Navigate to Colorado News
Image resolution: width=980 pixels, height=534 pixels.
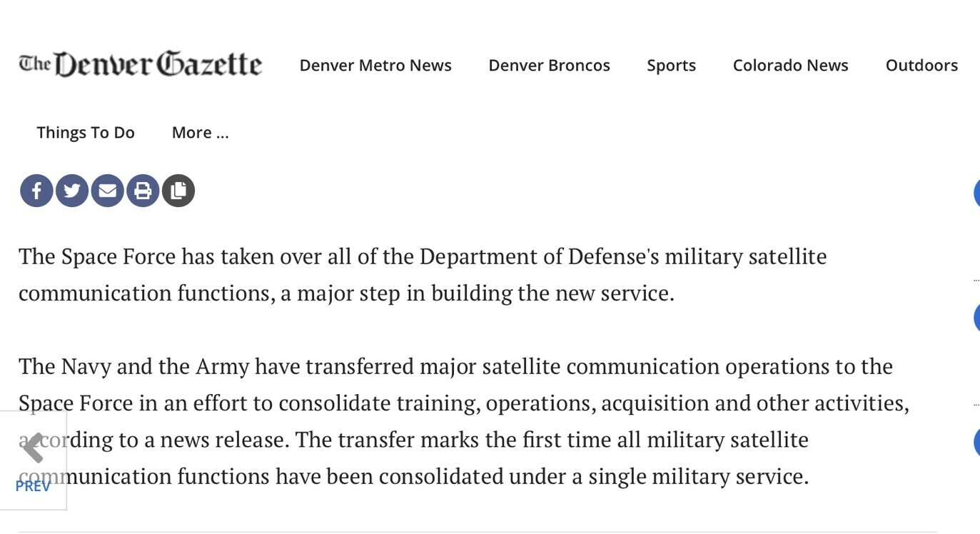tap(790, 66)
